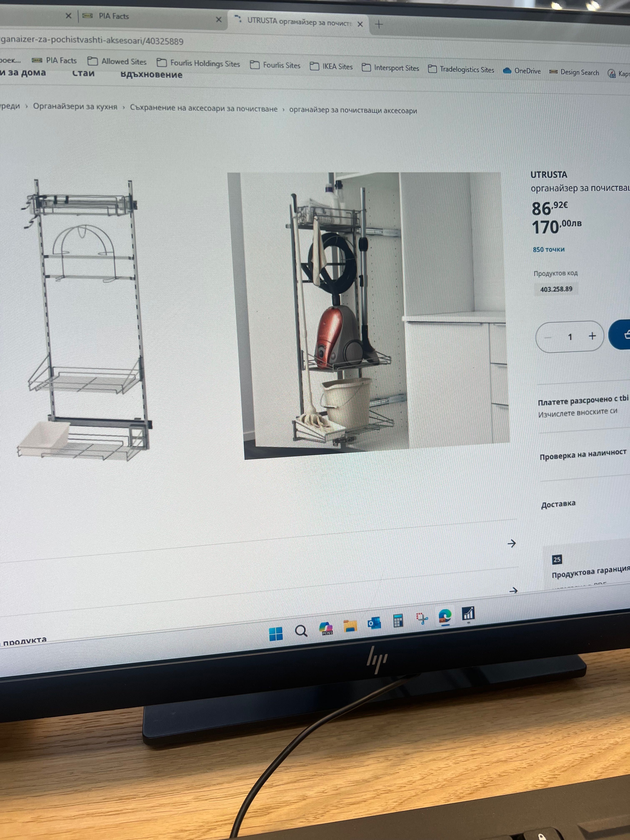Click the UTRUSTA product name
This screenshot has width=630, height=840.
pos(549,175)
